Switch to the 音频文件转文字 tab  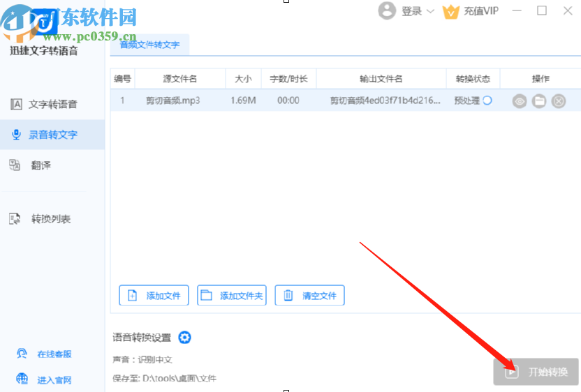point(149,45)
